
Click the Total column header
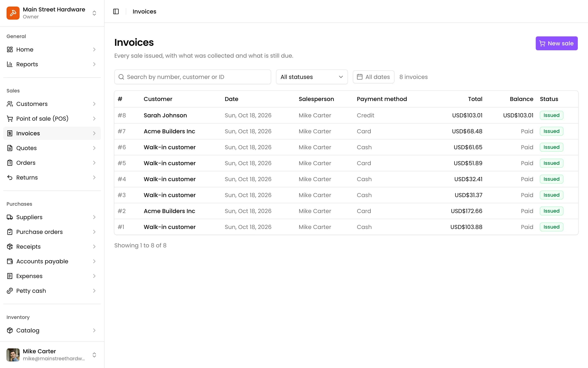pyautogui.click(x=475, y=99)
